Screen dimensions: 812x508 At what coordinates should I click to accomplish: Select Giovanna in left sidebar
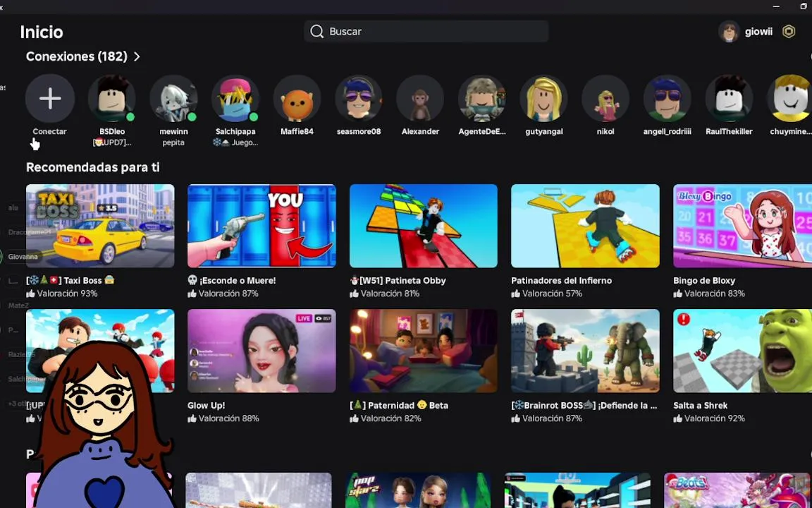[23, 257]
